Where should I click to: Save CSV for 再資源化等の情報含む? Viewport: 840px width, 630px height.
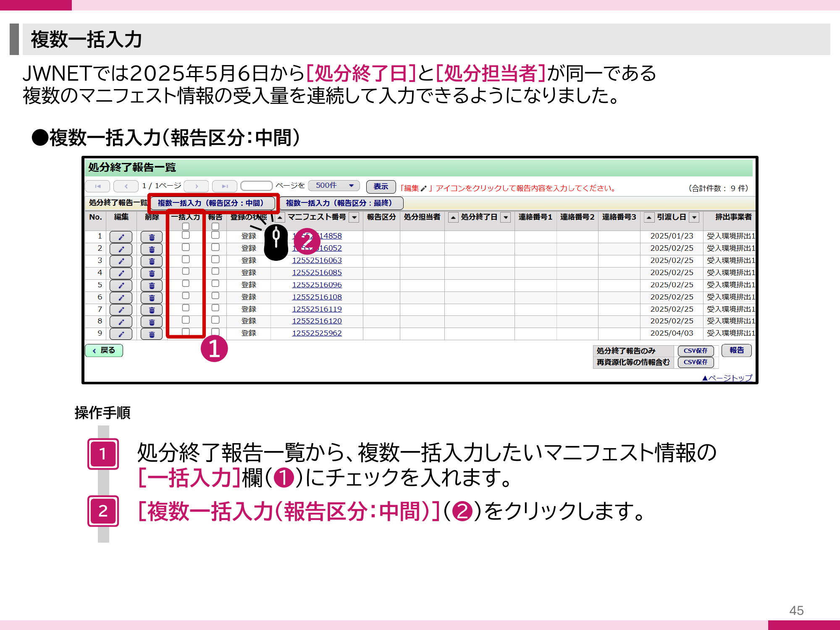(696, 362)
